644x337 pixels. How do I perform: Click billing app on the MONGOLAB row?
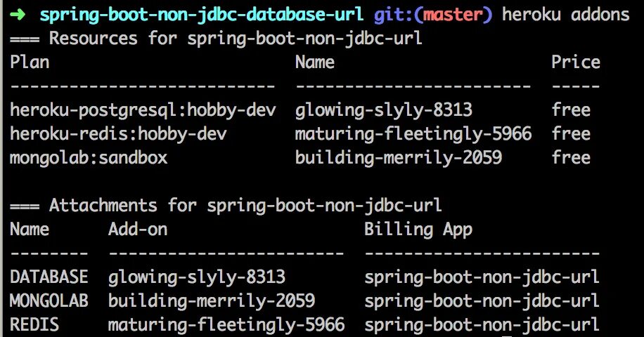pos(482,301)
